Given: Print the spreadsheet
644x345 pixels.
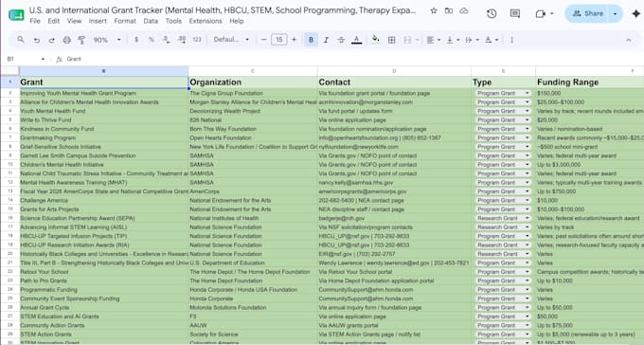Looking at the screenshot, I should (x=67, y=40).
